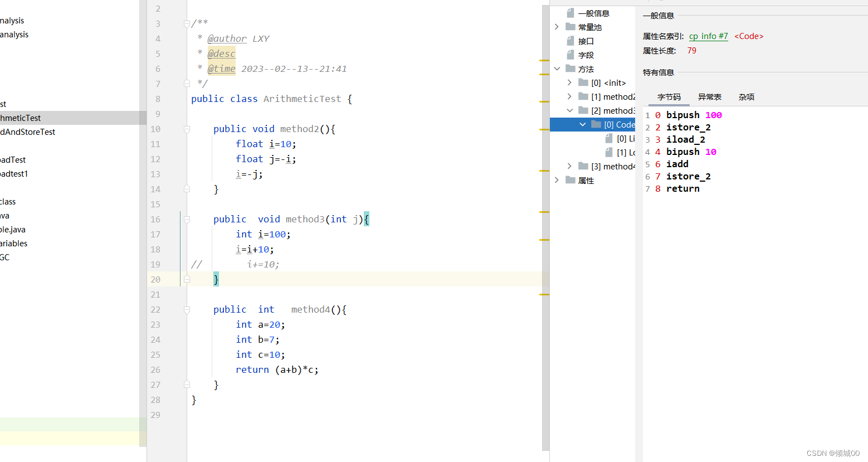The image size is (868, 462).
Task: Switch to the 字节码 tab
Action: tap(669, 97)
